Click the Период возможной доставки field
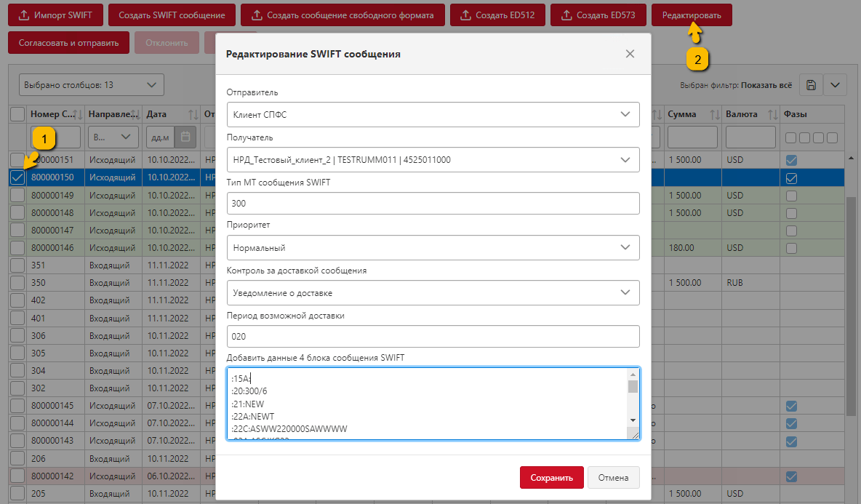 [433, 336]
